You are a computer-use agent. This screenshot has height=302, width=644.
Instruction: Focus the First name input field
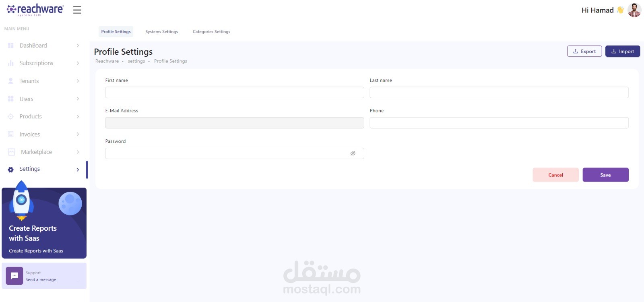point(235,93)
